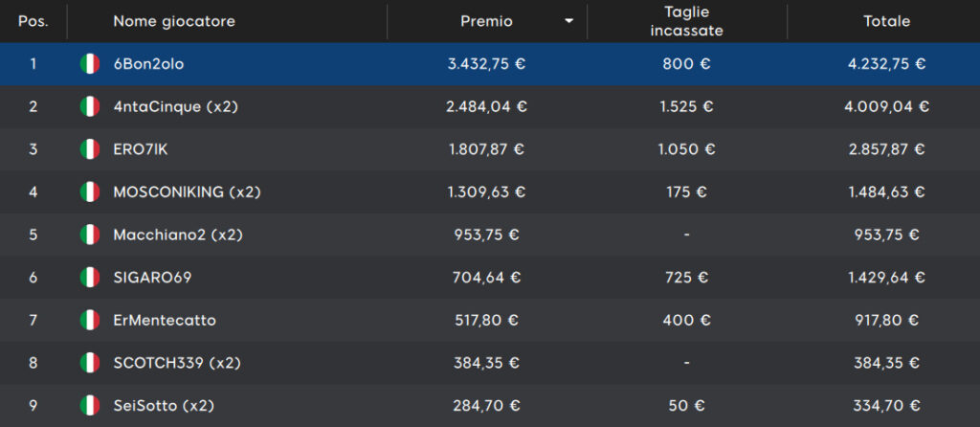Select the SIGARO69 prize 704,64 €
The width and height of the screenshot is (980, 427).
coord(486,277)
